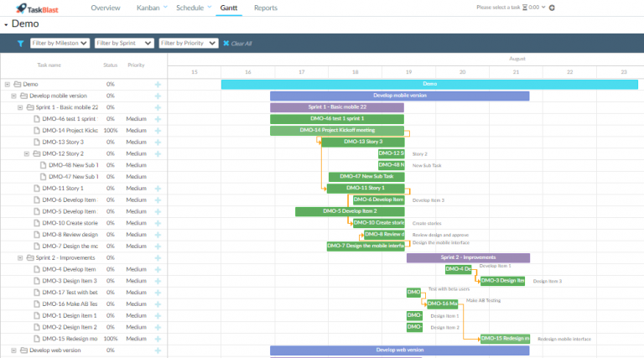Click the filter funnel icon

20,44
